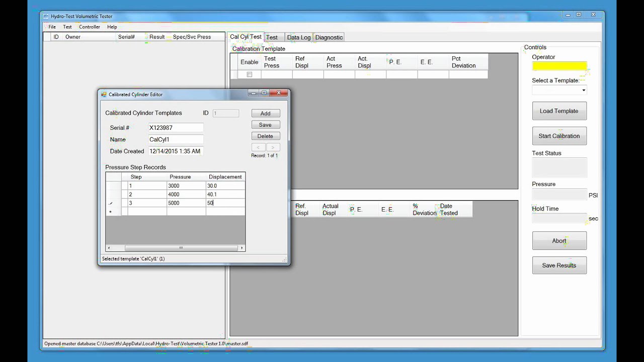Maximize the Calibrated Cylinder Editor window

click(264, 93)
